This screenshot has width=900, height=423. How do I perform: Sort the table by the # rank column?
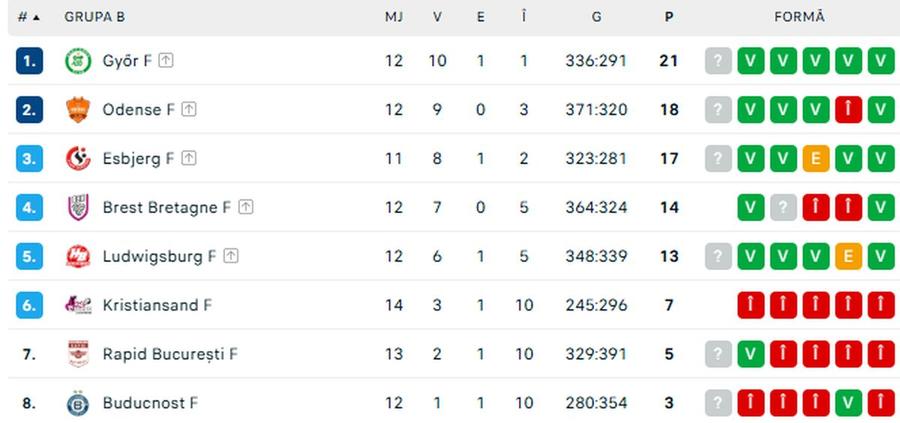click(x=29, y=17)
